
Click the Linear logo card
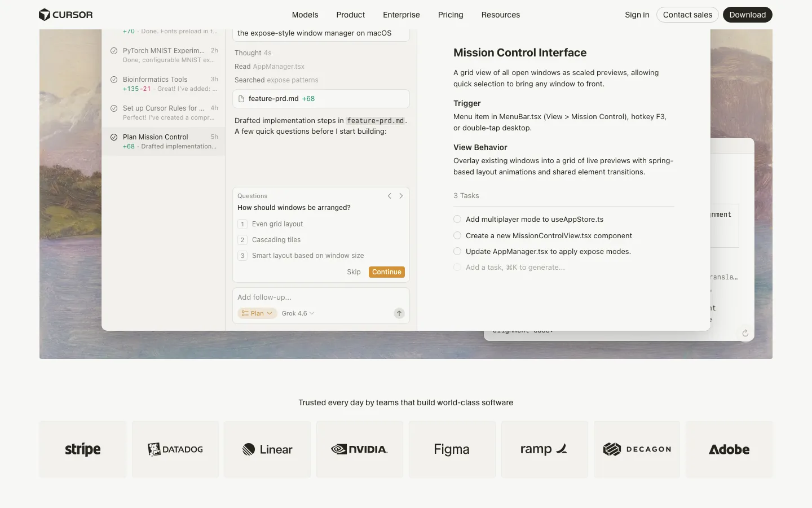tap(267, 449)
